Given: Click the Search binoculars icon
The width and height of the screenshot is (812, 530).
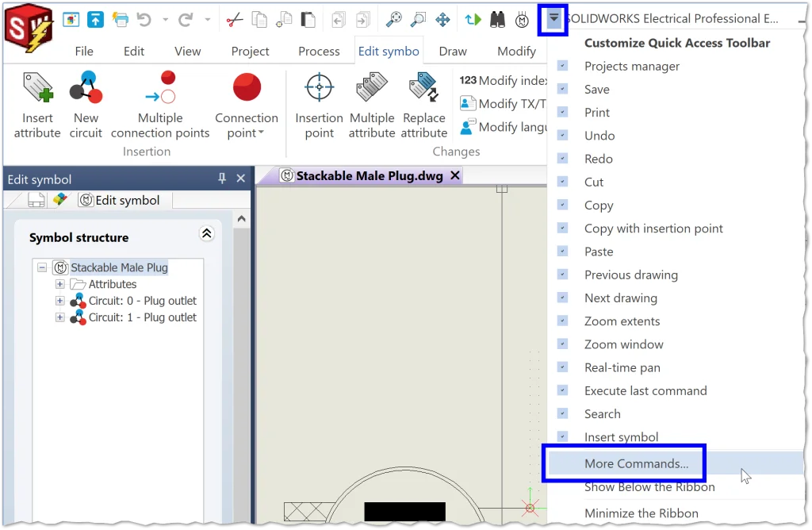Looking at the screenshot, I should coord(497,20).
